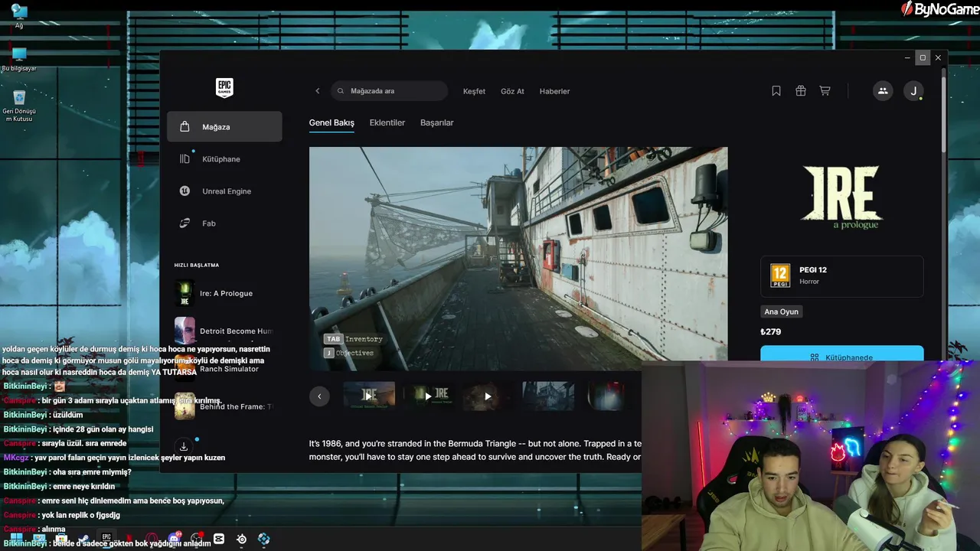Open Unreal Engine in the sidebar
This screenshot has height=551, width=980.
point(224,191)
